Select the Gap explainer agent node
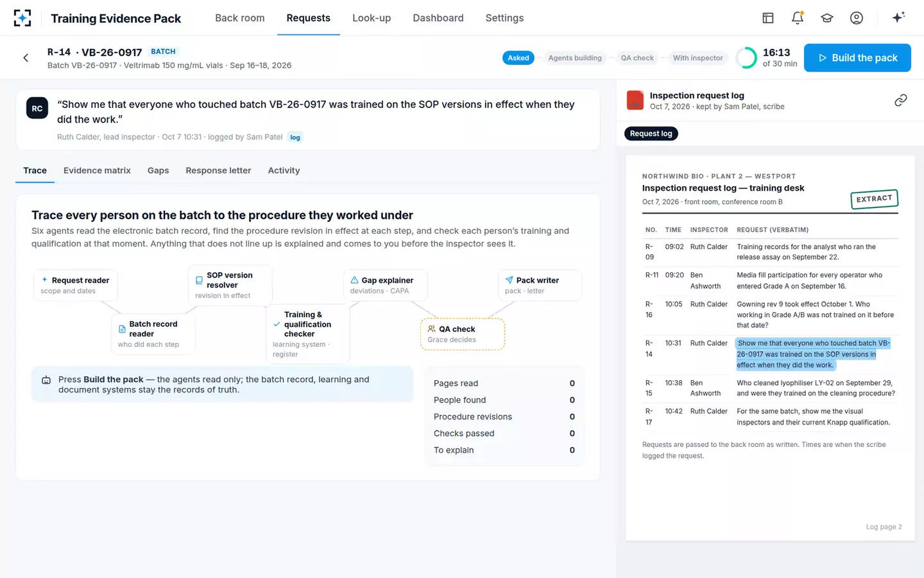 coord(386,285)
